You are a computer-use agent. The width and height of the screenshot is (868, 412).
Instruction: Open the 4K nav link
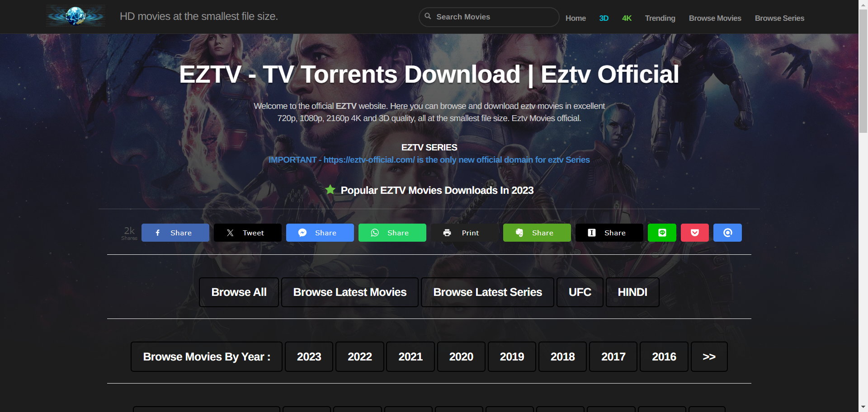click(627, 18)
